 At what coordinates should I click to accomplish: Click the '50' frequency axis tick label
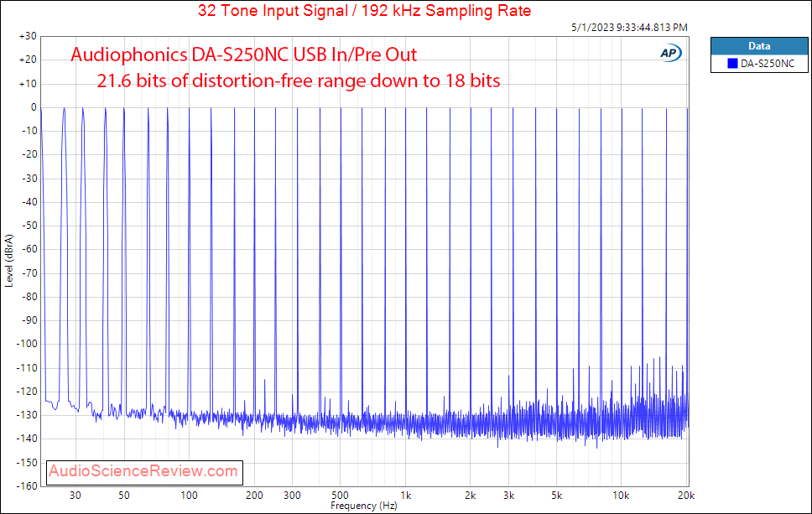click(x=124, y=496)
